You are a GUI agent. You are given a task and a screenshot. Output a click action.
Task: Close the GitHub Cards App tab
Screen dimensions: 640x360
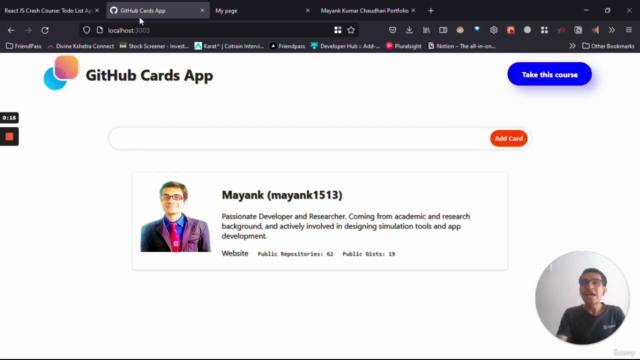click(202, 11)
